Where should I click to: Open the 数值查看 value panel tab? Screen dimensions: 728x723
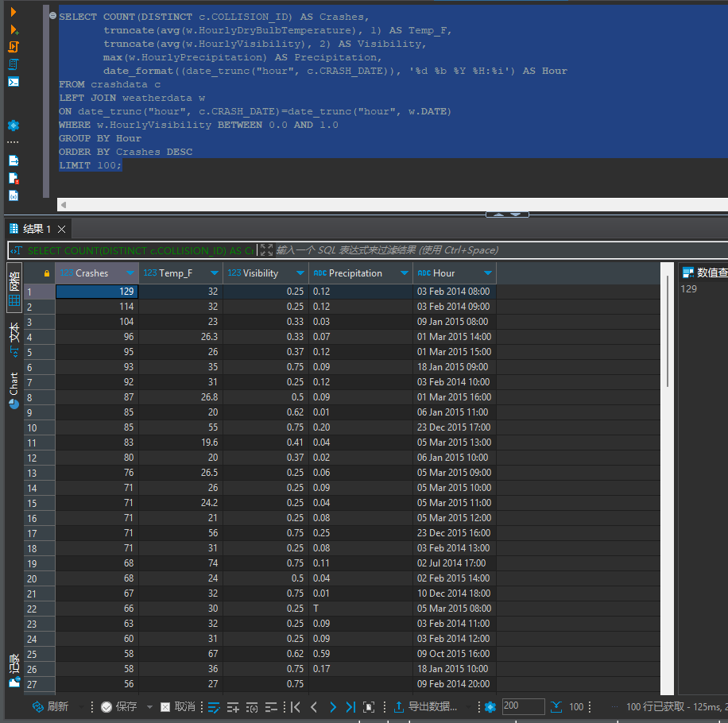coord(704,273)
